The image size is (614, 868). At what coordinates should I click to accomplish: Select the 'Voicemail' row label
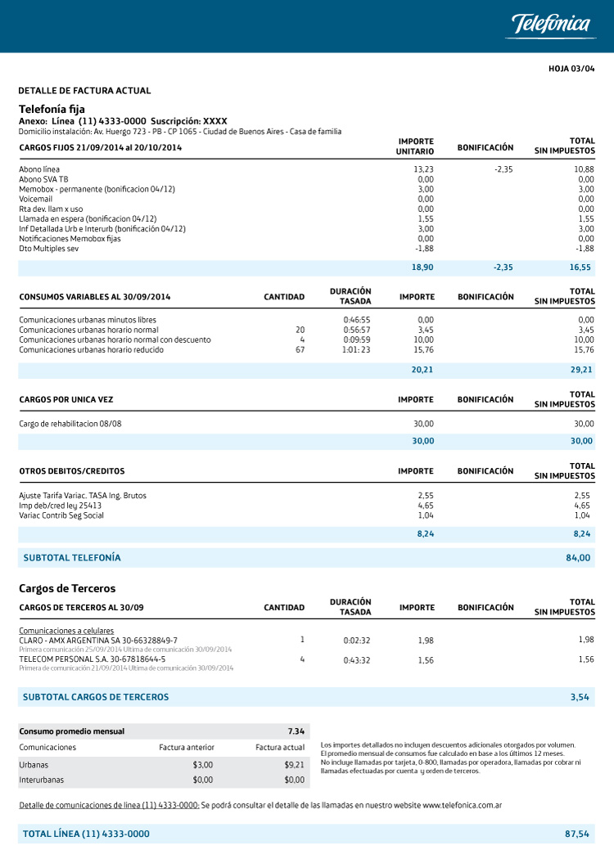click(35, 200)
